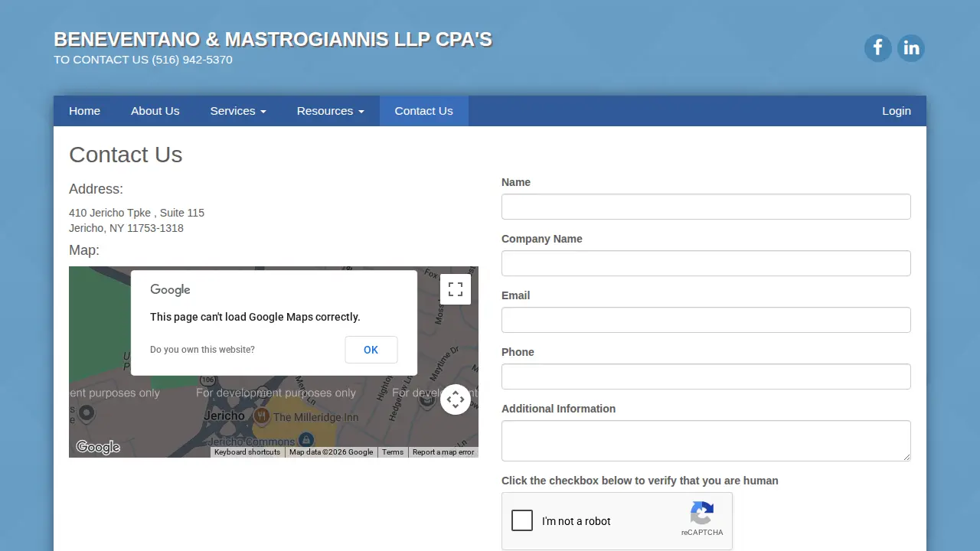Check the I'm not a robot box

(x=522, y=520)
